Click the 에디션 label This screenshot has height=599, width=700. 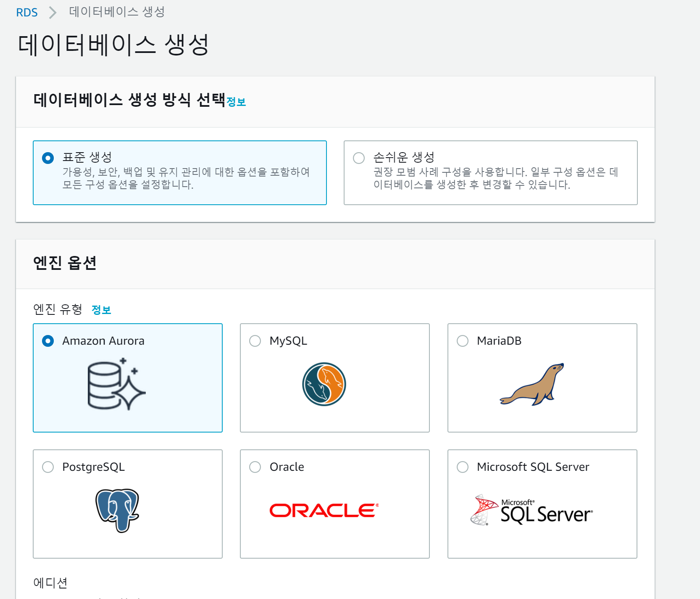(x=50, y=583)
